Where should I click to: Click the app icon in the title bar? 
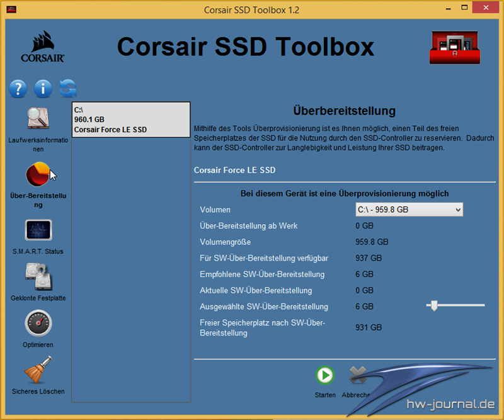pyautogui.click(x=11, y=9)
